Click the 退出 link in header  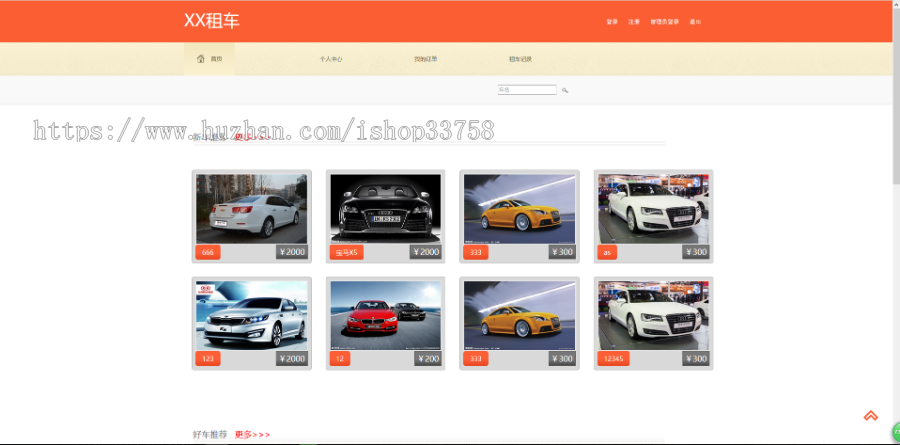pyautogui.click(x=695, y=21)
